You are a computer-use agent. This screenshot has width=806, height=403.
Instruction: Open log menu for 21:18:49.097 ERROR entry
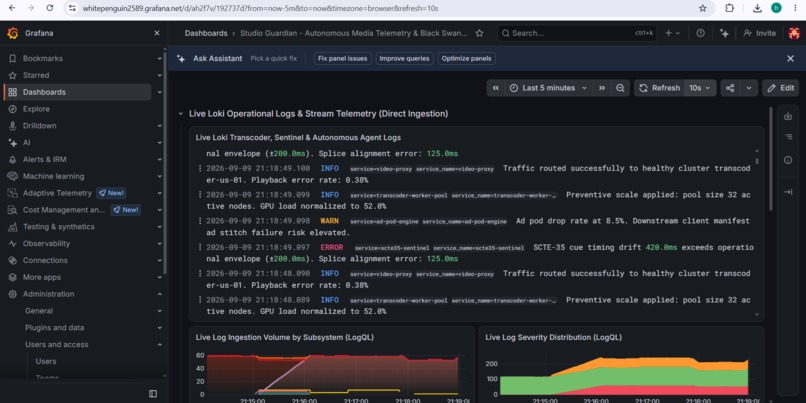200,247
